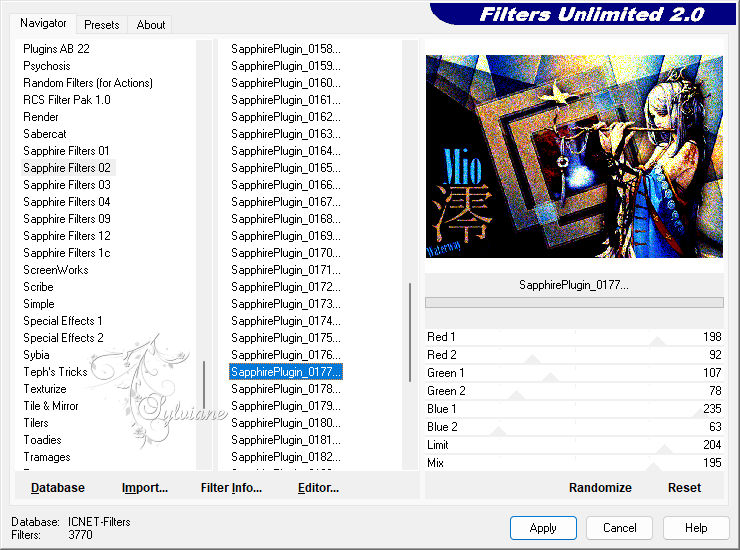The image size is (740, 550).
Task: Select filter SapphirePlugin_0162...
Action: click(x=286, y=117)
